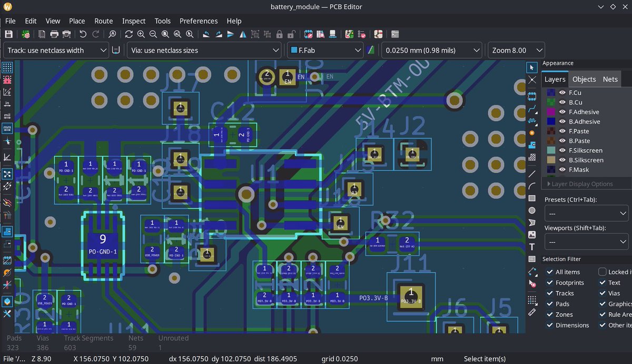Switch to the Nets tab
Screen dimensions: 632x364
point(610,79)
